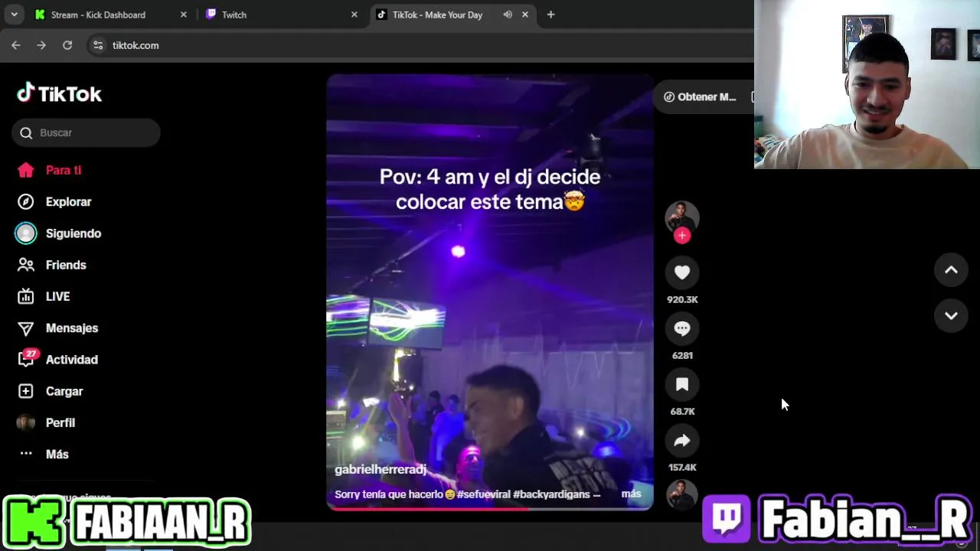
Task: Go to Explorar section
Action: [x=54, y=202]
